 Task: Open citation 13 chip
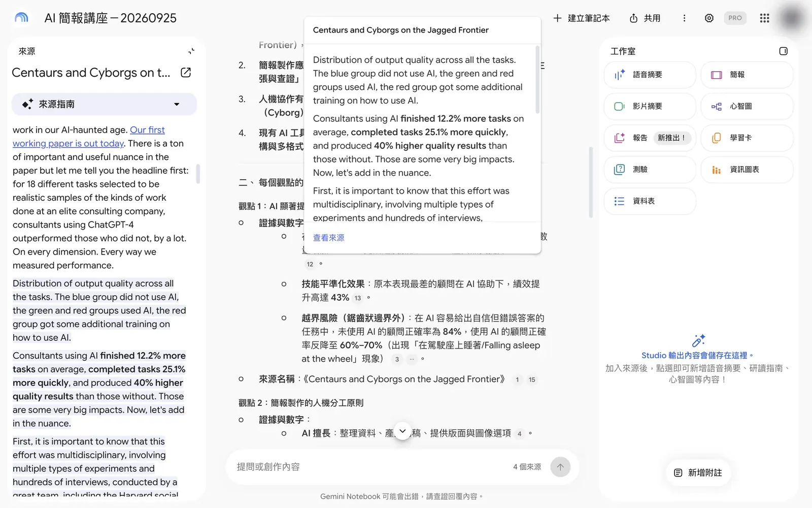pos(358,298)
